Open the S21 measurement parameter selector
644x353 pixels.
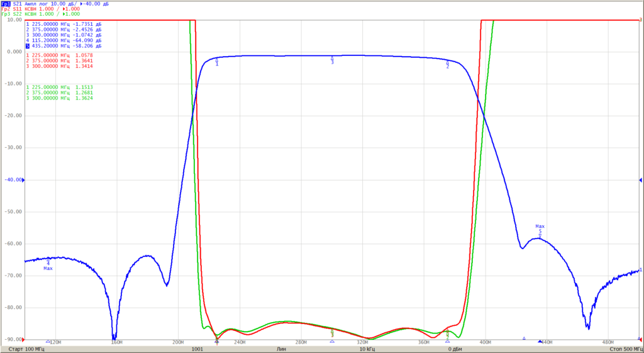[x=18, y=3]
